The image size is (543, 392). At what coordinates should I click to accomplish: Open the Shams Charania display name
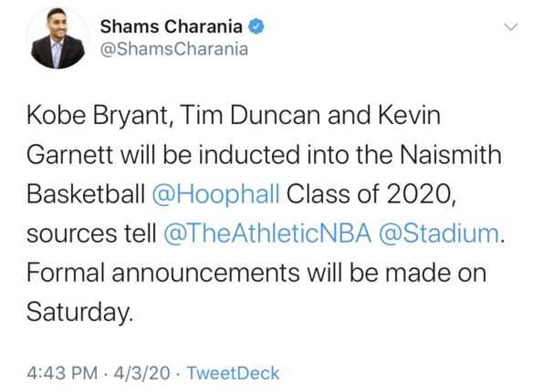tap(172, 26)
